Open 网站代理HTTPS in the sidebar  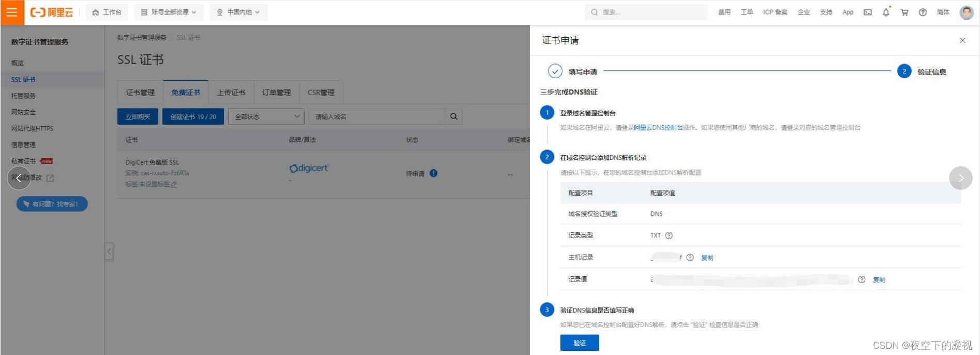[32, 128]
